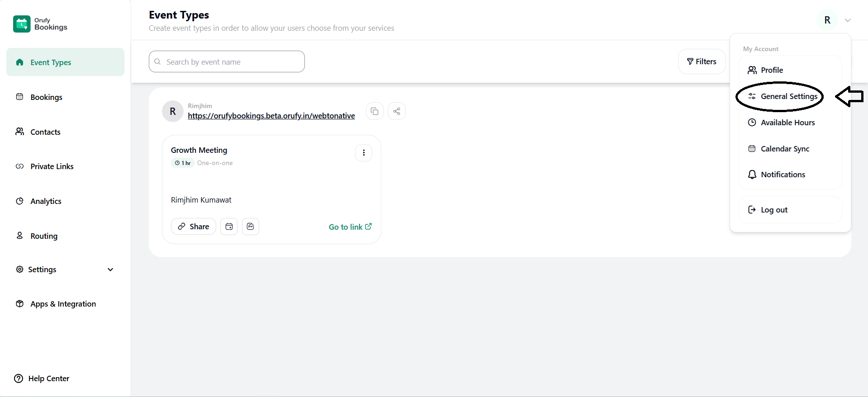
Task: Click the R account avatar at top right
Action: 827,20
